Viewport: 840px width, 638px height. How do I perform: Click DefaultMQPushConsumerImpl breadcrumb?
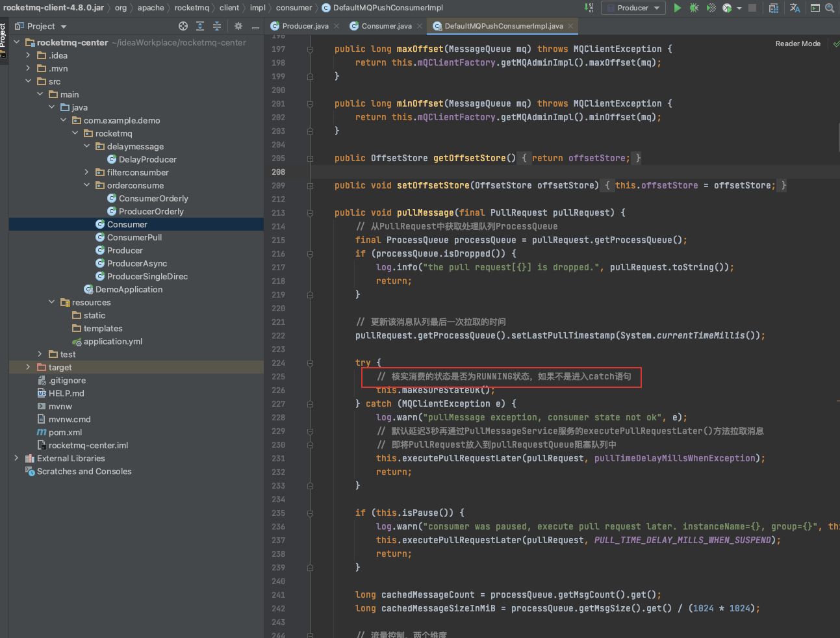[383, 8]
